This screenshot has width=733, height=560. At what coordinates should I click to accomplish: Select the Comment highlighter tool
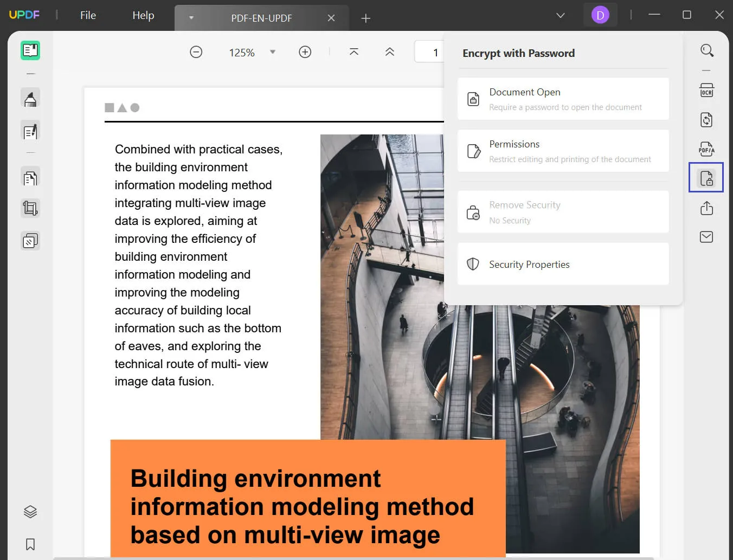[x=30, y=99]
